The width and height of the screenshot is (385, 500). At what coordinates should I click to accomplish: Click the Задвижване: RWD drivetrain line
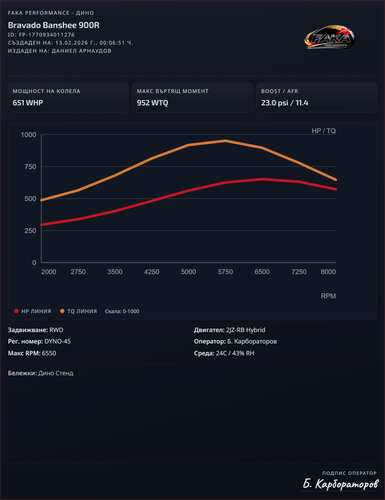36,330
